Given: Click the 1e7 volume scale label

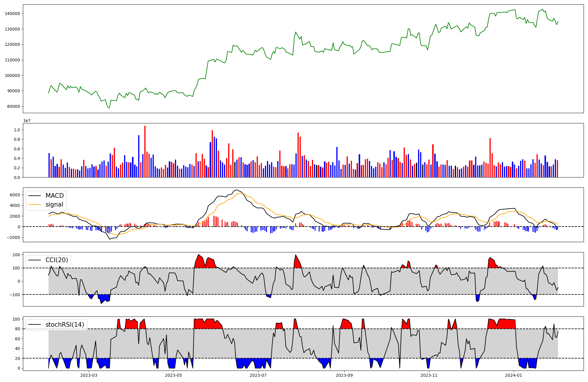Looking at the screenshot, I should click(x=27, y=120).
